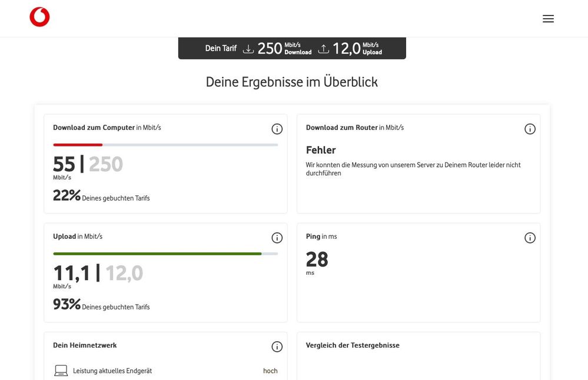Click the Vodafone logo
The image size is (588, 380).
click(x=39, y=17)
